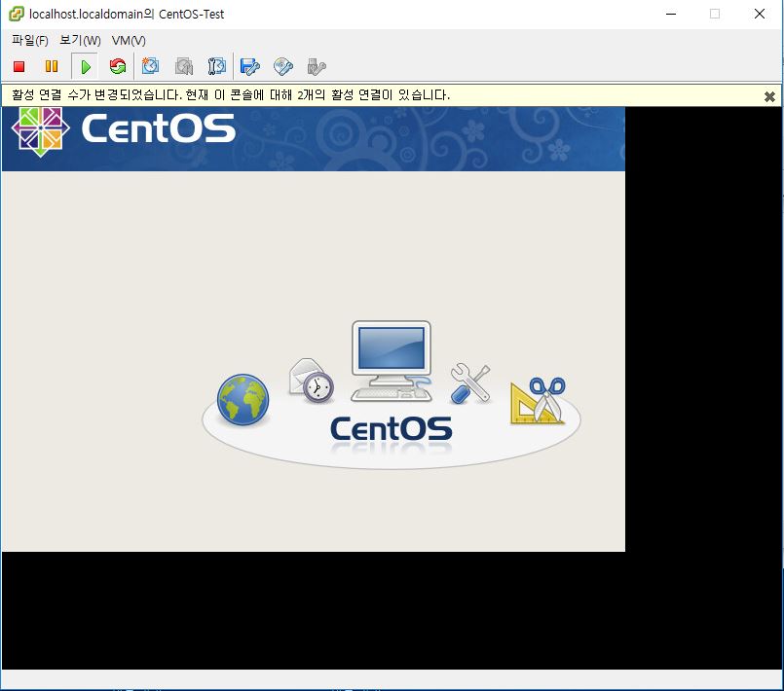Open the 파일(F) menu
The height and width of the screenshot is (691, 784).
point(30,41)
